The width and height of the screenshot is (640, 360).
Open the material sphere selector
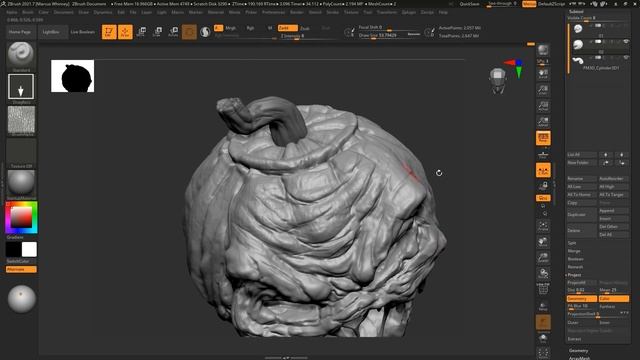[x=21, y=183]
